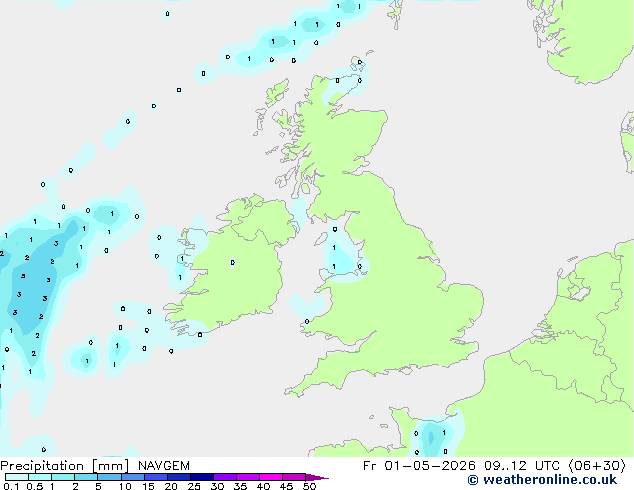The height and width of the screenshot is (490, 634).
Task: Select the 30–35 mm purple legend swatch
Action: pos(224,477)
